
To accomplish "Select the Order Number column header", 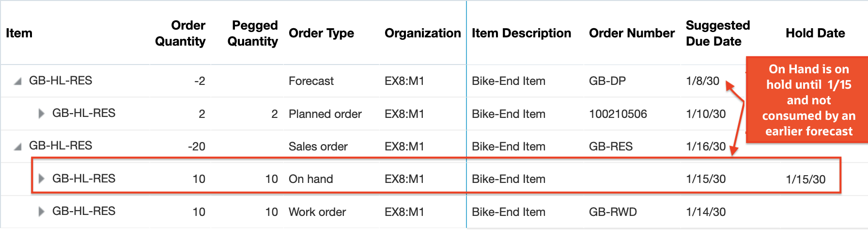I will (x=632, y=33).
